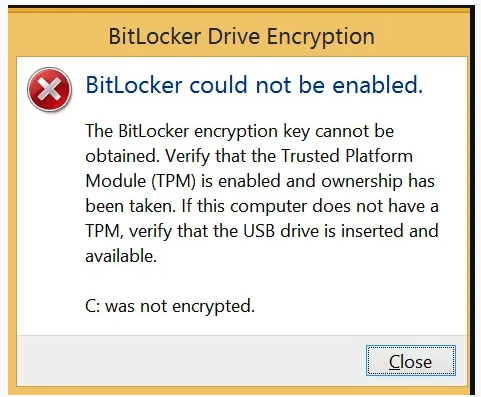Click the BitLocker Drive Encryption title bar

pyautogui.click(x=241, y=36)
